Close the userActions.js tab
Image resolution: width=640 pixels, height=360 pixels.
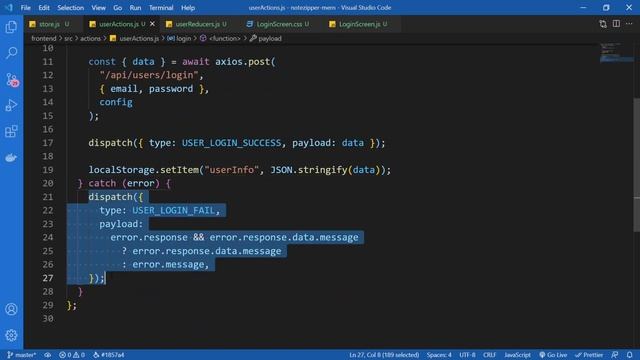click(x=152, y=24)
